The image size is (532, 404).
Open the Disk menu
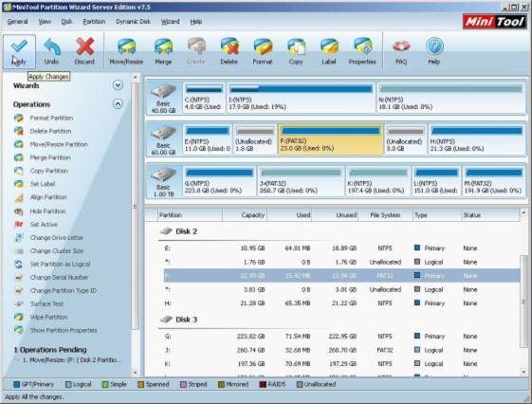[x=66, y=22]
